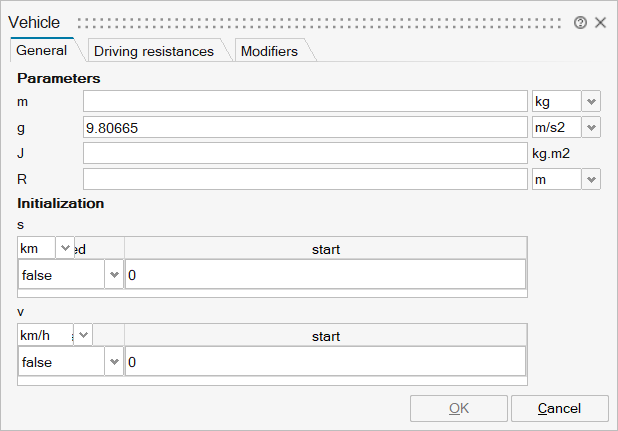Open the m/s2 unit dropdown
618x431 pixels.
(x=591, y=127)
